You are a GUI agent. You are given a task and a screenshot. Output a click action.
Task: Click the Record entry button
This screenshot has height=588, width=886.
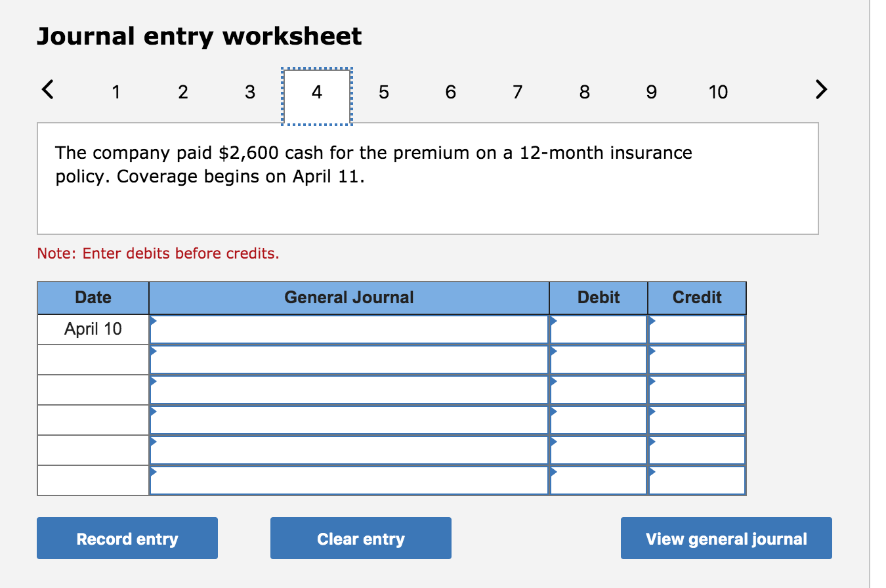point(127,538)
